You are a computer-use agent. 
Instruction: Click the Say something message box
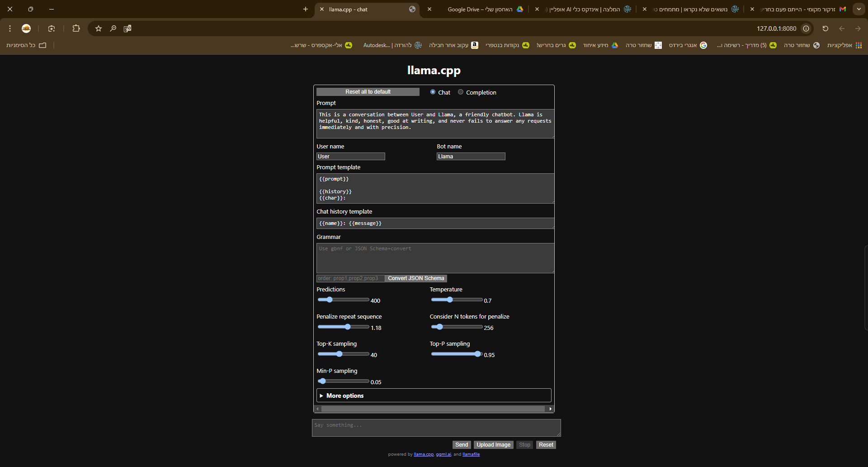coord(436,428)
